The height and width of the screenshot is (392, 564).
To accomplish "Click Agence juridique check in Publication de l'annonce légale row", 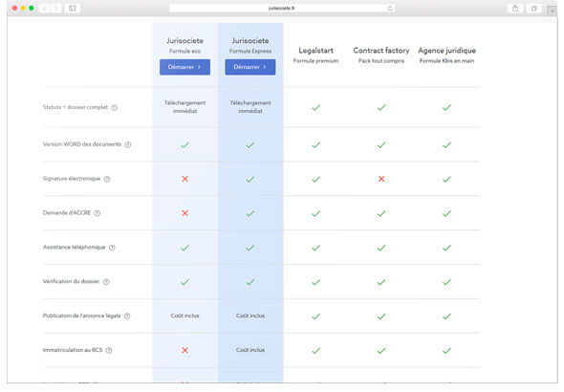I will click(x=446, y=316).
